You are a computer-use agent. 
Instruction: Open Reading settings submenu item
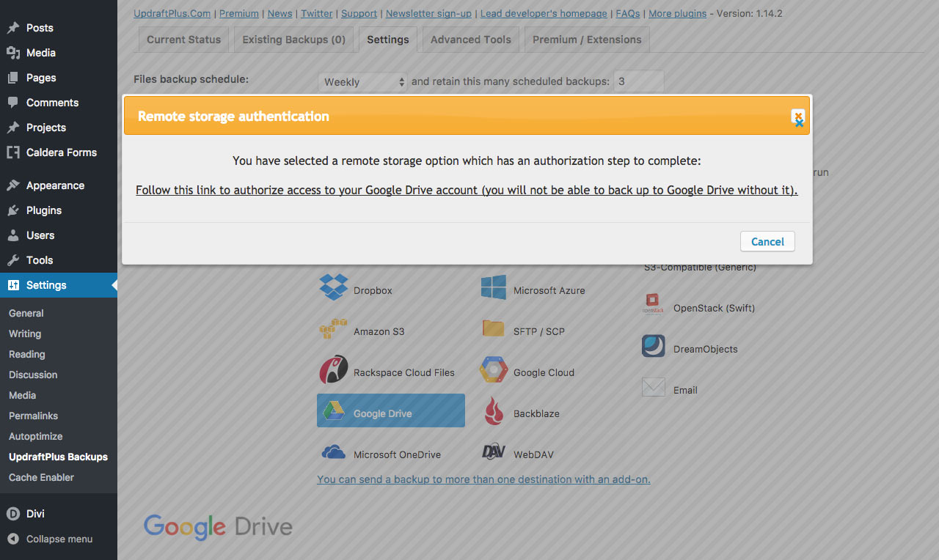pos(27,354)
